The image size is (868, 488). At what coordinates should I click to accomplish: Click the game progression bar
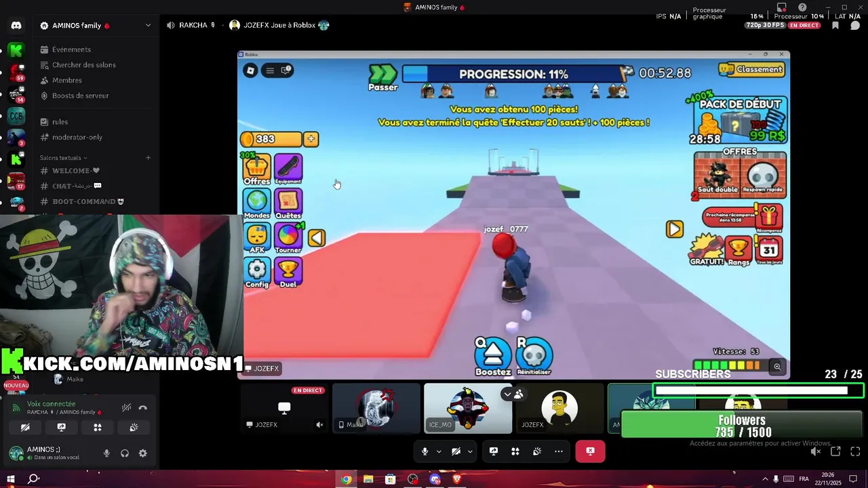513,74
